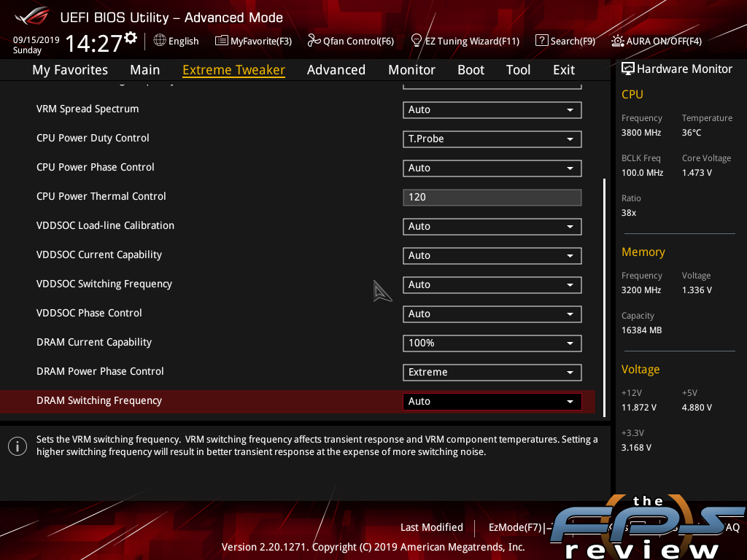Screen dimensions: 747x560
Task: Click +12V reading 11.872 V
Action: tap(639, 408)
